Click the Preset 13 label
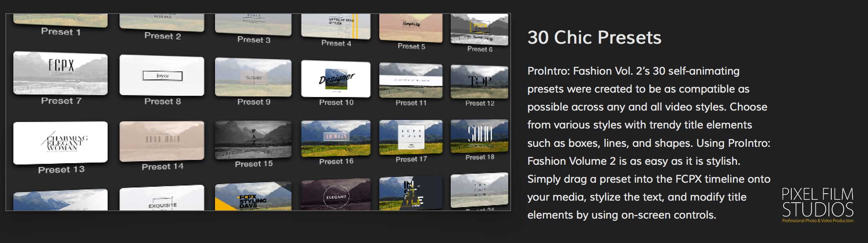 point(61,170)
